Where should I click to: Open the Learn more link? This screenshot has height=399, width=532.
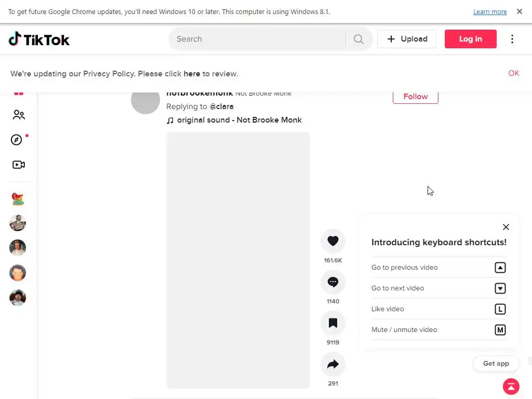point(490,12)
